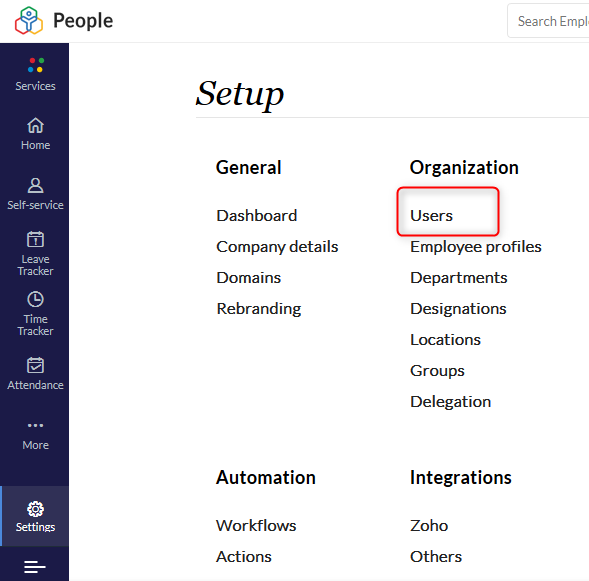The image size is (589, 581).
Task: Click the Zoho People logo
Action: click(x=29, y=21)
